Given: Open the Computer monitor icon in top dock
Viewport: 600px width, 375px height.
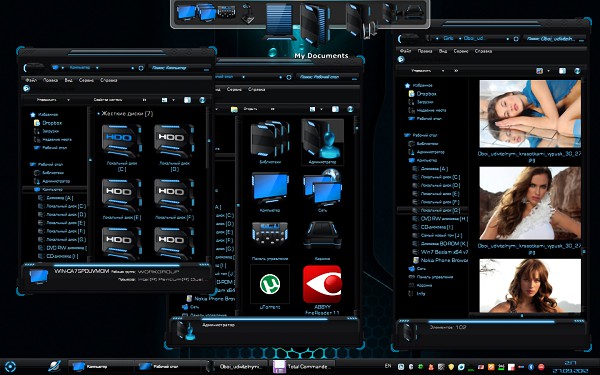Looking at the screenshot, I should pos(186,13).
